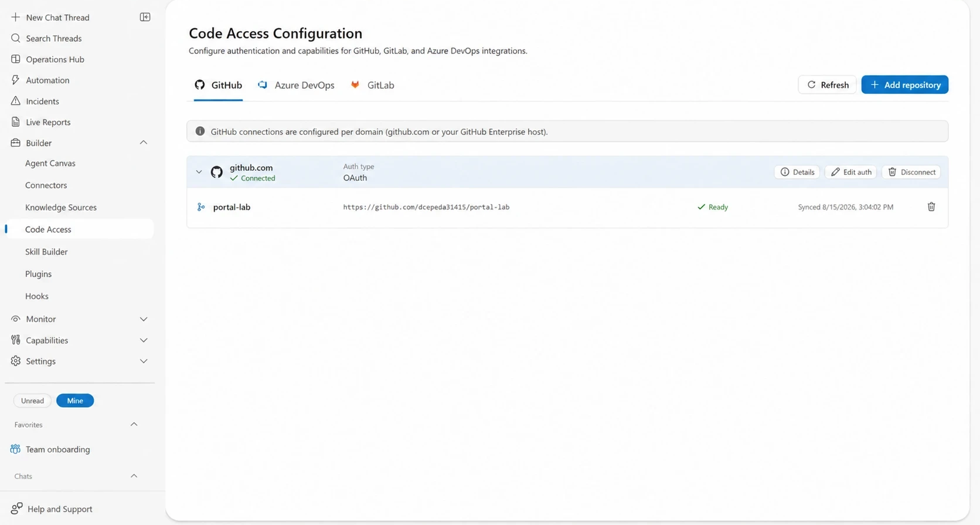
Task: Collapse the github.com connection row
Action: 199,172
